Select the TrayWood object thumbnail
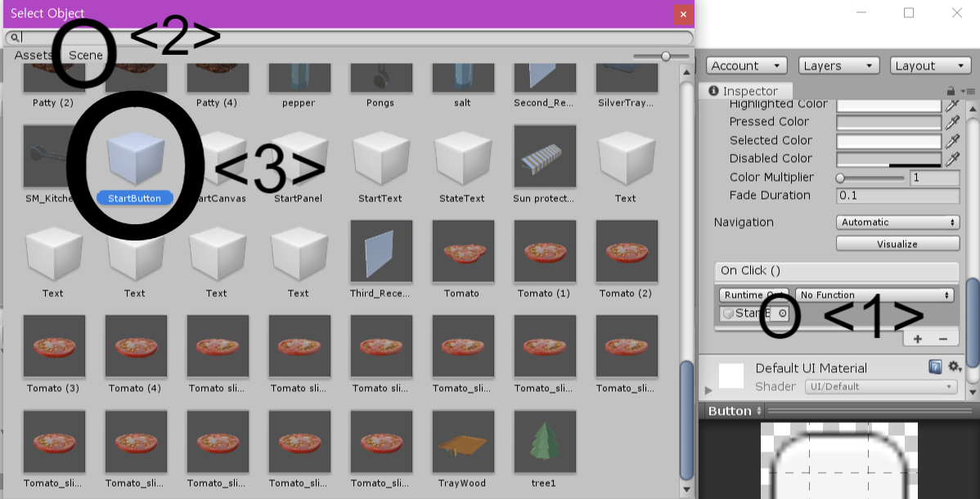Image resolution: width=980 pixels, height=499 pixels. [462, 442]
